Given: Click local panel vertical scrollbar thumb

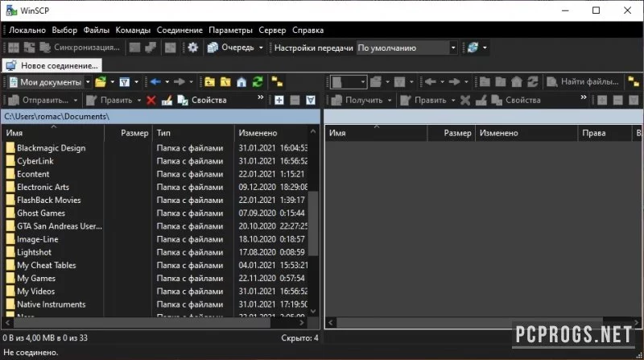Looking at the screenshot, I should point(313,224).
